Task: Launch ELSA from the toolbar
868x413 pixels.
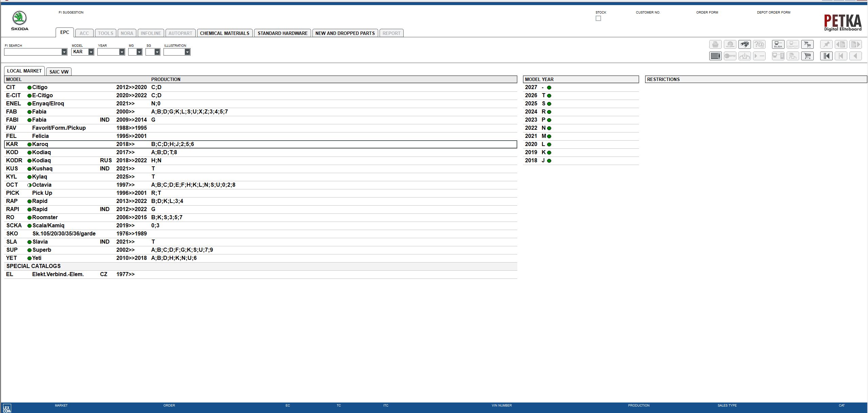Action: click(x=778, y=44)
